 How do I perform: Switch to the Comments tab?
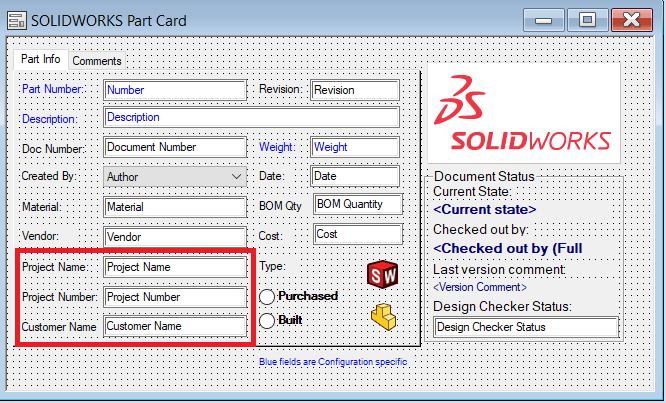[x=97, y=61]
